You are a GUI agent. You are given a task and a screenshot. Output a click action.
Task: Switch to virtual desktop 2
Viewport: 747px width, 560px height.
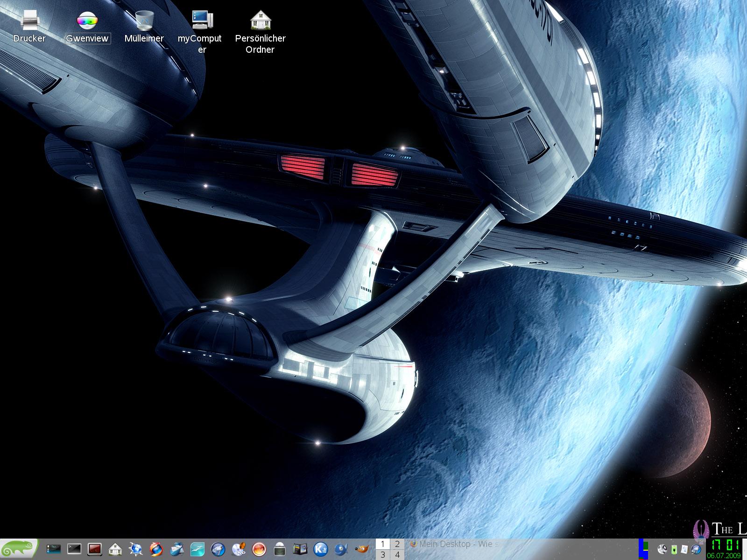(x=397, y=544)
